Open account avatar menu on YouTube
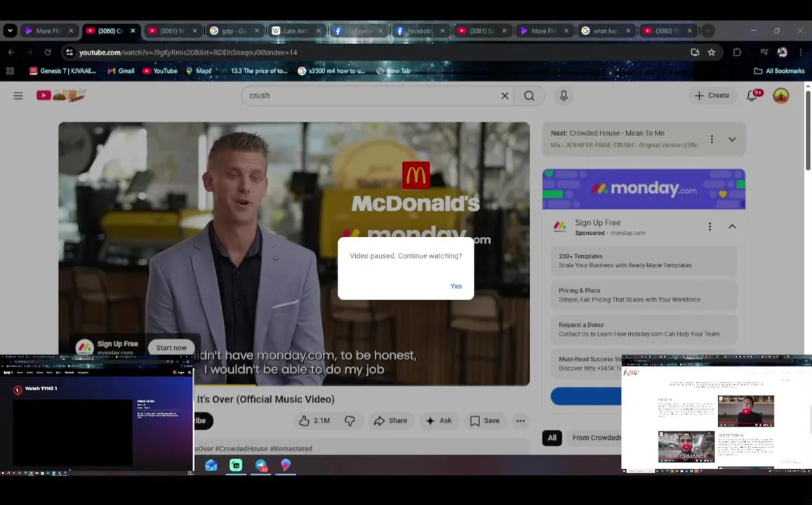The width and height of the screenshot is (812, 505). coord(781,95)
